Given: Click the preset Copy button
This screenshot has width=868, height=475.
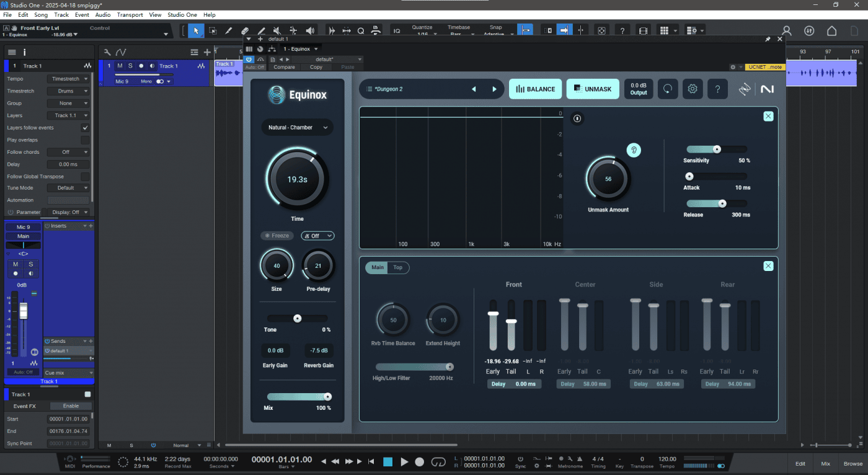Looking at the screenshot, I should [x=316, y=67].
